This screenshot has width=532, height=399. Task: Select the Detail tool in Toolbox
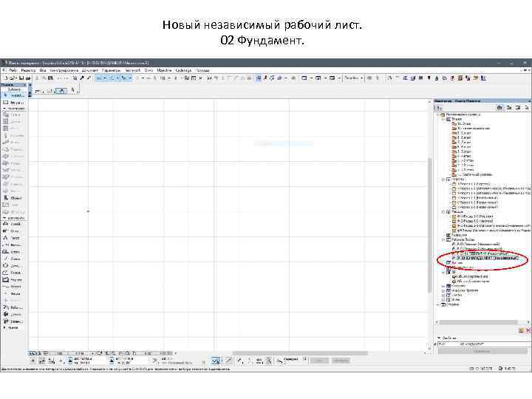point(13,315)
